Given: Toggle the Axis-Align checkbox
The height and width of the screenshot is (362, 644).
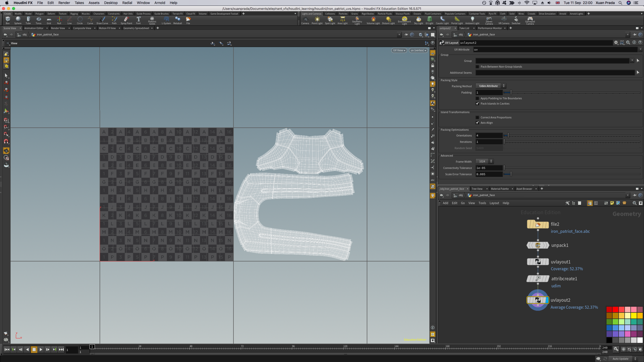Looking at the screenshot, I should click(477, 123).
